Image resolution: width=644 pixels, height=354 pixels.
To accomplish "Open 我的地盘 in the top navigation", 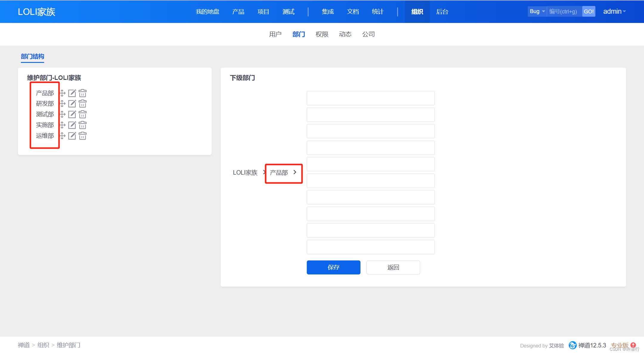I will click(x=208, y=12).
